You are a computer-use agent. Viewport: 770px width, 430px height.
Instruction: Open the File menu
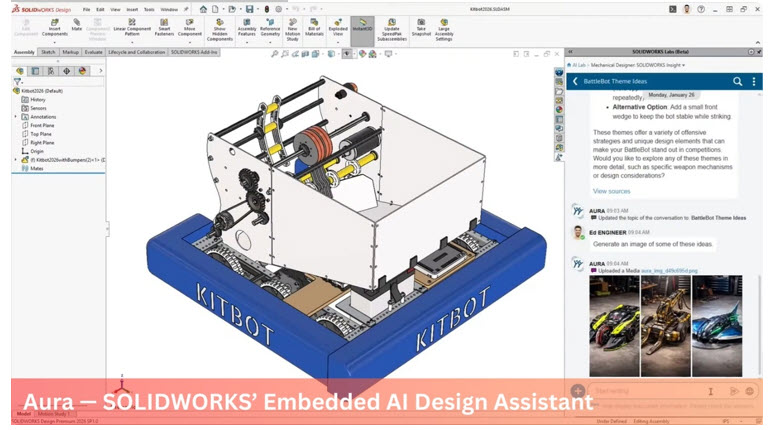pyautogui.click(x=86, y=9)
